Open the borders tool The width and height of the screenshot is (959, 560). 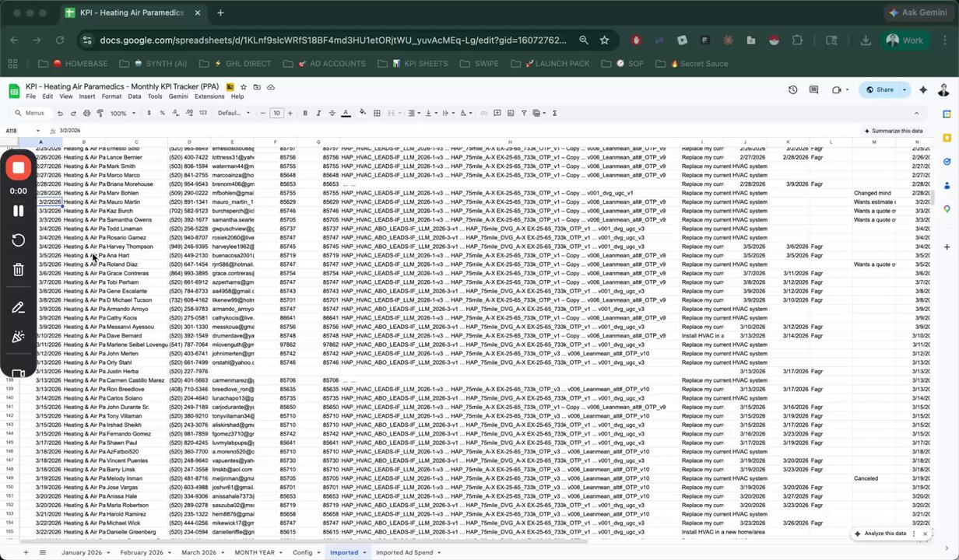click(377, 113)
